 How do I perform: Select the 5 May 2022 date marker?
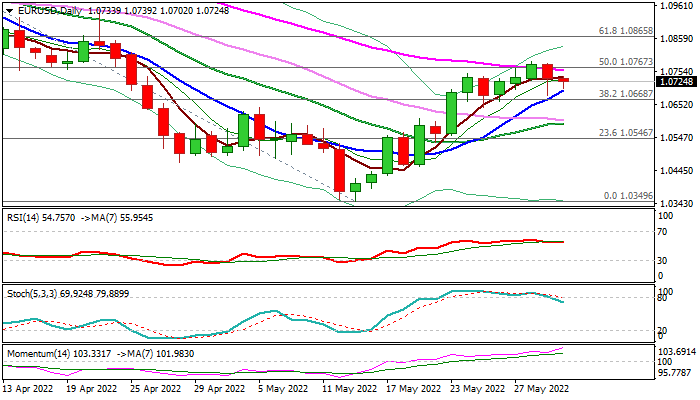tap(284, 390)
